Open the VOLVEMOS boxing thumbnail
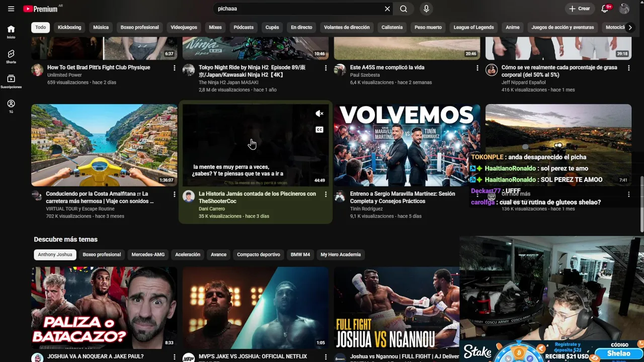The width and height of the screenshot is (644, 362). [407, 145]
